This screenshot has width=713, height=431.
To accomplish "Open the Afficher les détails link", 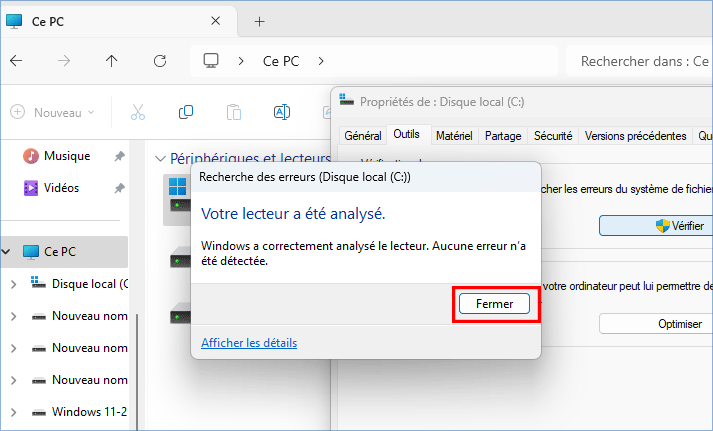I will 249,343.
